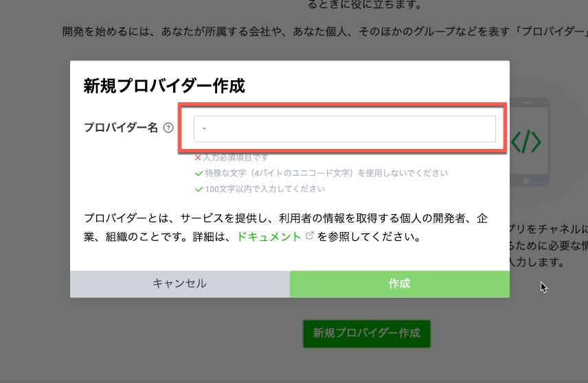
Task: Click the red X icon for 入力必須項目です
Action: [198, 157]
